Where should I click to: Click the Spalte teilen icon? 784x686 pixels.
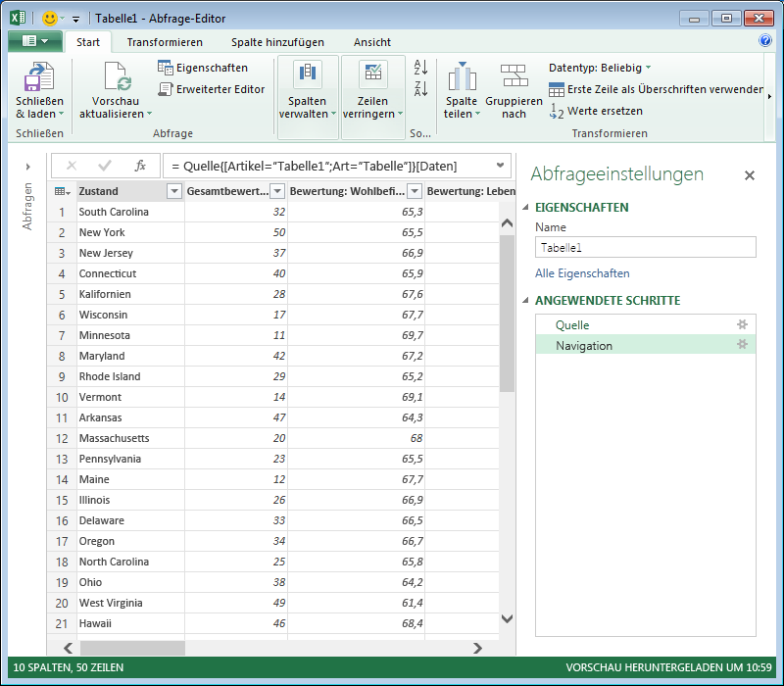click(462, 76)
